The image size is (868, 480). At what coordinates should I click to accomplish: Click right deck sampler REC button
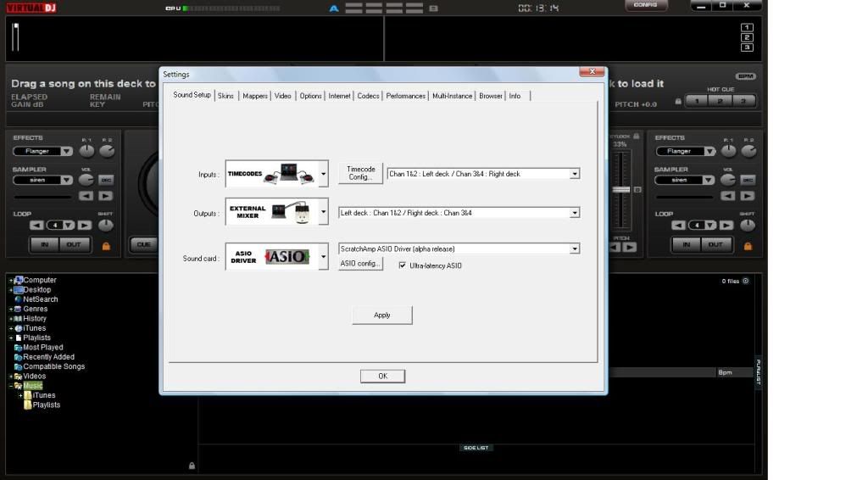[748, 180]
